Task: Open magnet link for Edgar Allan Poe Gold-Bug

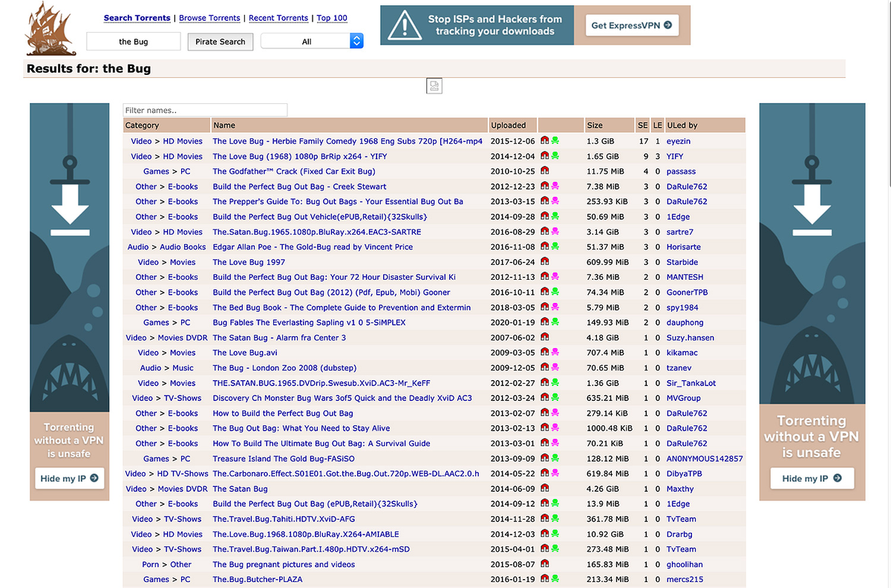Action: (544, 246)
